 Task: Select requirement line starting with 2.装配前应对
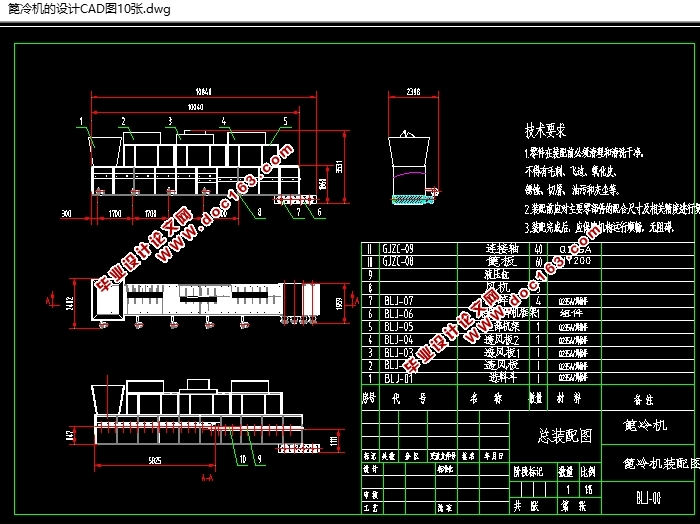tap(612, 209)
